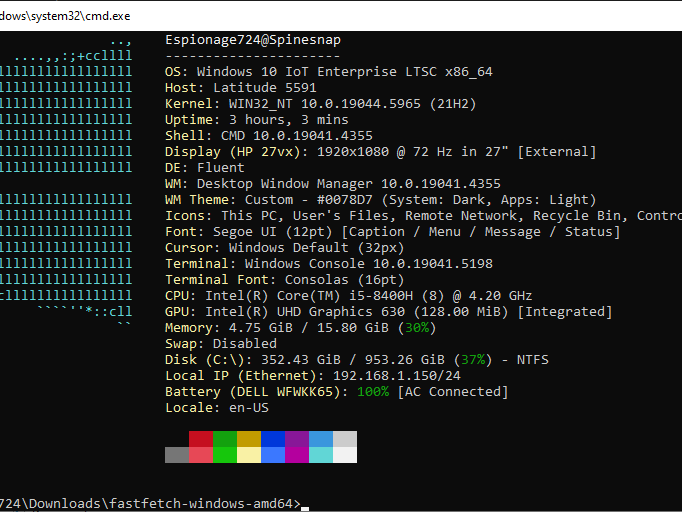Screen dimensions: 682x512
Task: Click the bright cyan color block
Action: 321,455
